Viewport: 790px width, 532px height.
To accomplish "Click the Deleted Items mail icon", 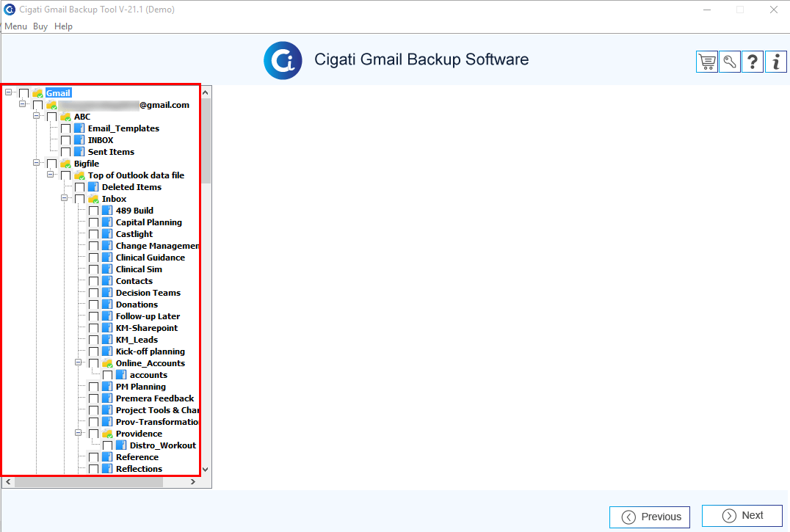I will coord(93,187).
